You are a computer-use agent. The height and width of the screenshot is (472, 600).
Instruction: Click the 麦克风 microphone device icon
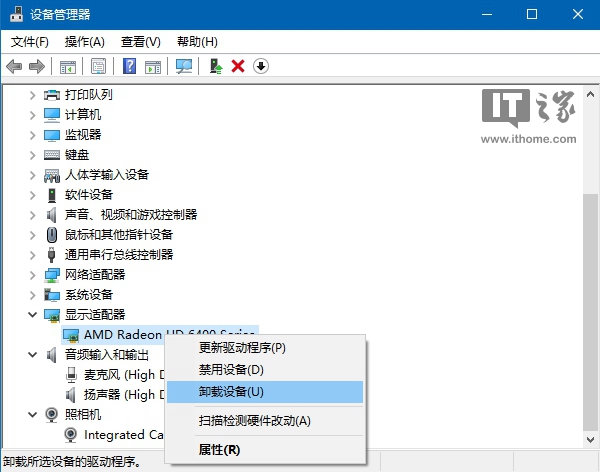[71, 375]
